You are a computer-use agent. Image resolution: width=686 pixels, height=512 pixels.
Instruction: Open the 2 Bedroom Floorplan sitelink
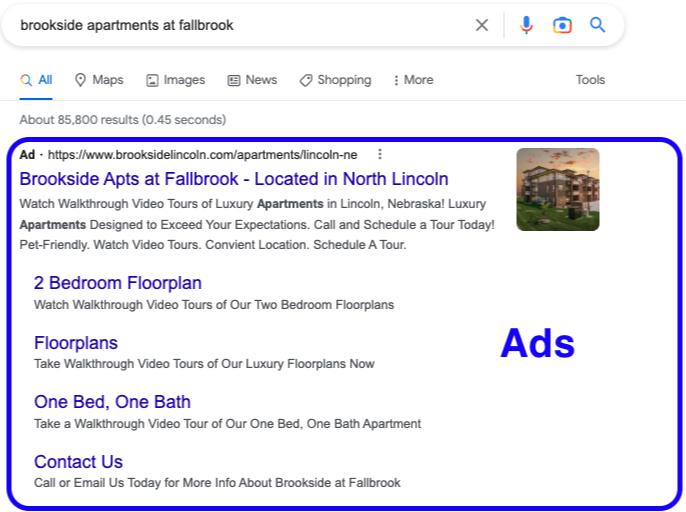[x=118, y=283]
